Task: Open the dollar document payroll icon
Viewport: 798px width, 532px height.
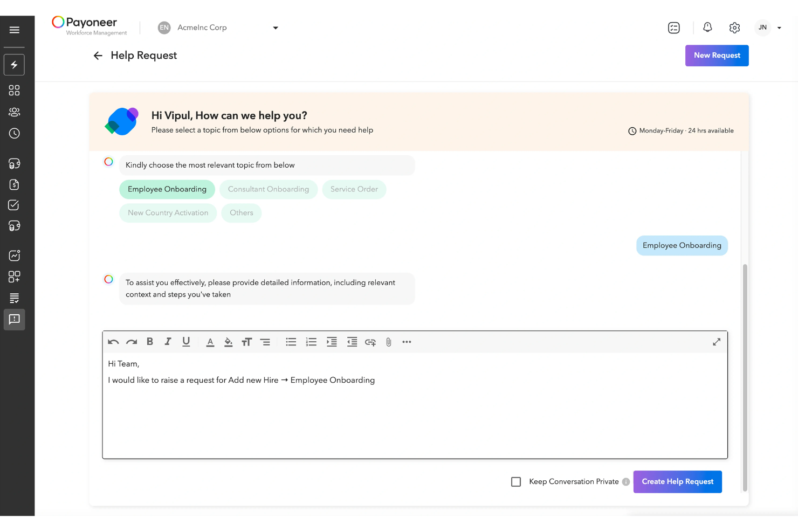Action: (x=15, y=184)
